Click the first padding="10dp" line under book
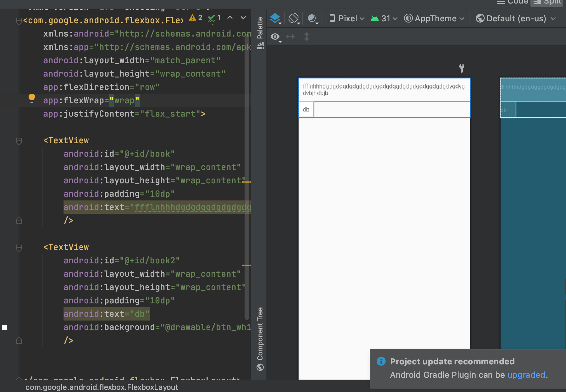This screenshot has width=566, height=392. pyautogui.click(x=119, y=194)
